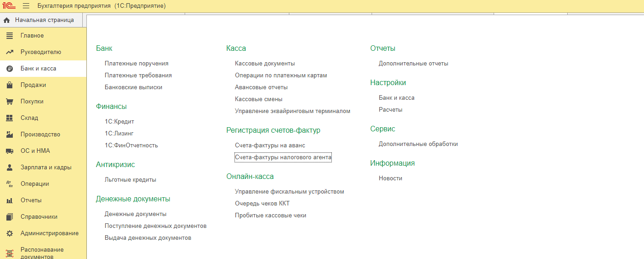The height and width of the screenshot is (259, 644).
Task: Open Кассовые смены
Action: 258,99
